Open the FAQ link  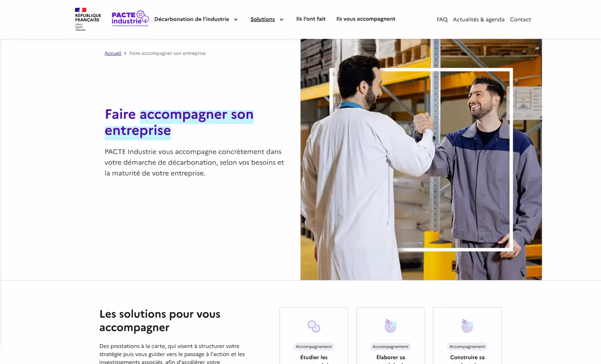click(442, 19)
